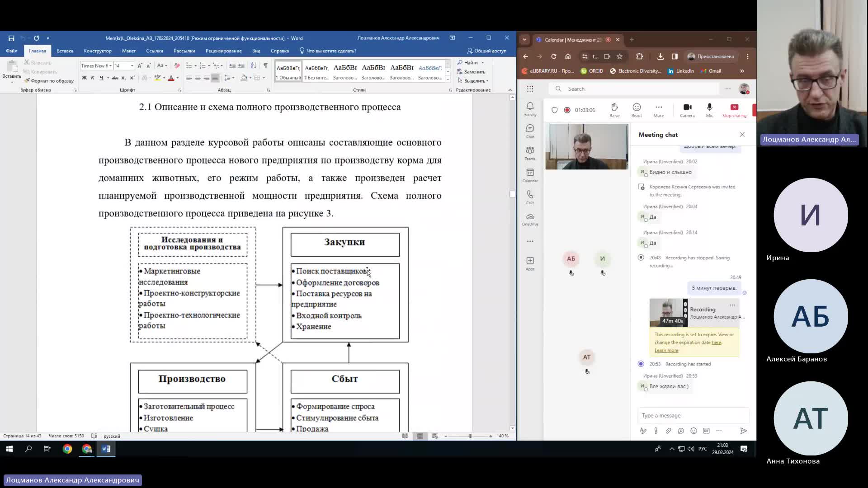Toggle the meeting Camera
The width and height of the screenshot is (868, 488).
[x=687, y=110]
